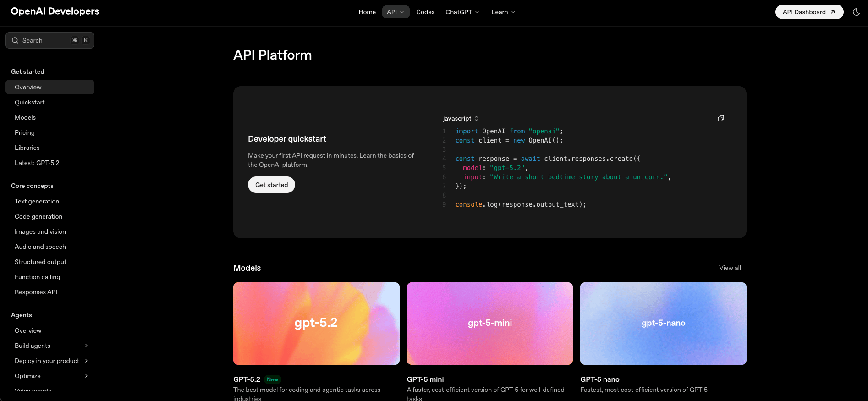Click the Get started sidebar heading

[27, 71]
